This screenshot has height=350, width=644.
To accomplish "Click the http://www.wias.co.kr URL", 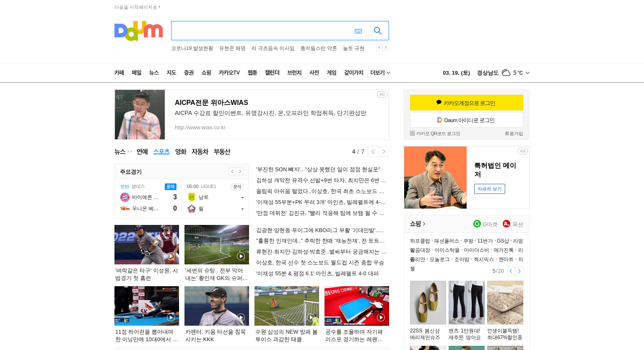I will pos(200,127).
